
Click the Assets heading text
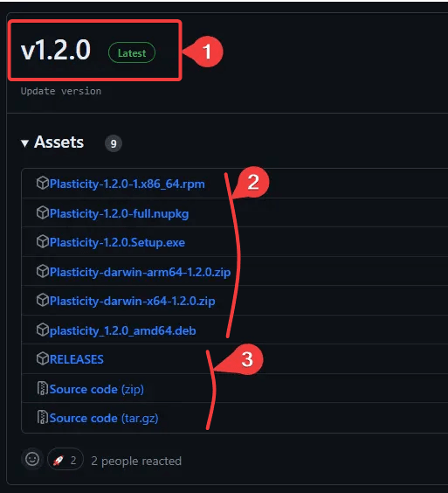[59, 142]
